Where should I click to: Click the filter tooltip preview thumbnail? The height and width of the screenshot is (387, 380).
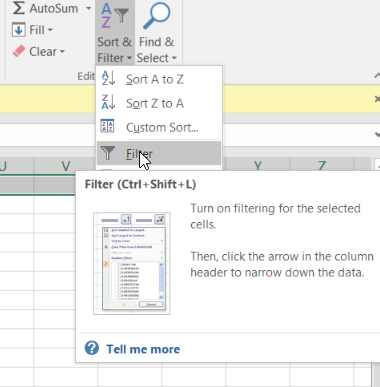tap(132, 263)
